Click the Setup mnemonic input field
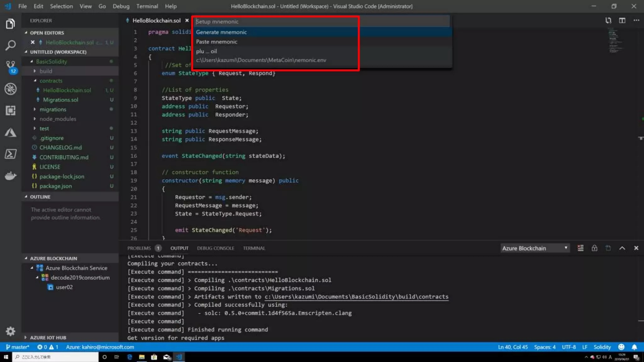The width and height of the screenshot is (644, 362). coord(321,22)
